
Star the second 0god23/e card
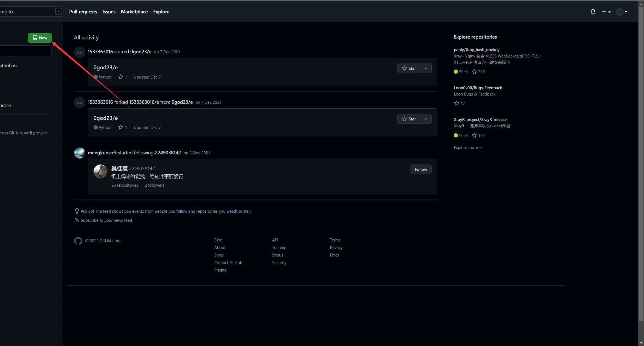[x=409, y=119]
